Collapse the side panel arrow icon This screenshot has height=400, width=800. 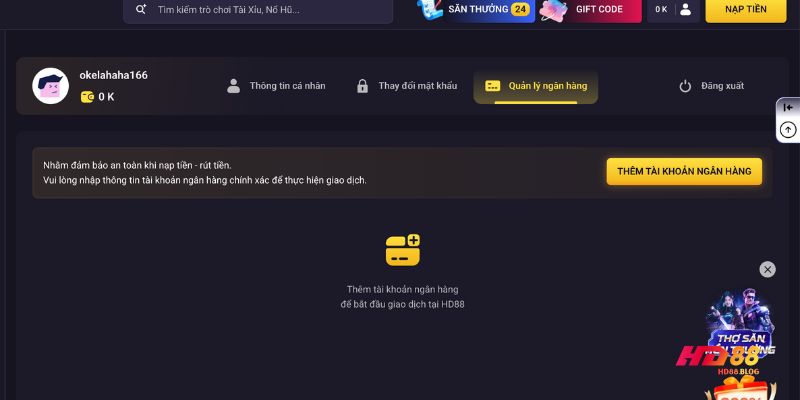[x=788, y=108]
